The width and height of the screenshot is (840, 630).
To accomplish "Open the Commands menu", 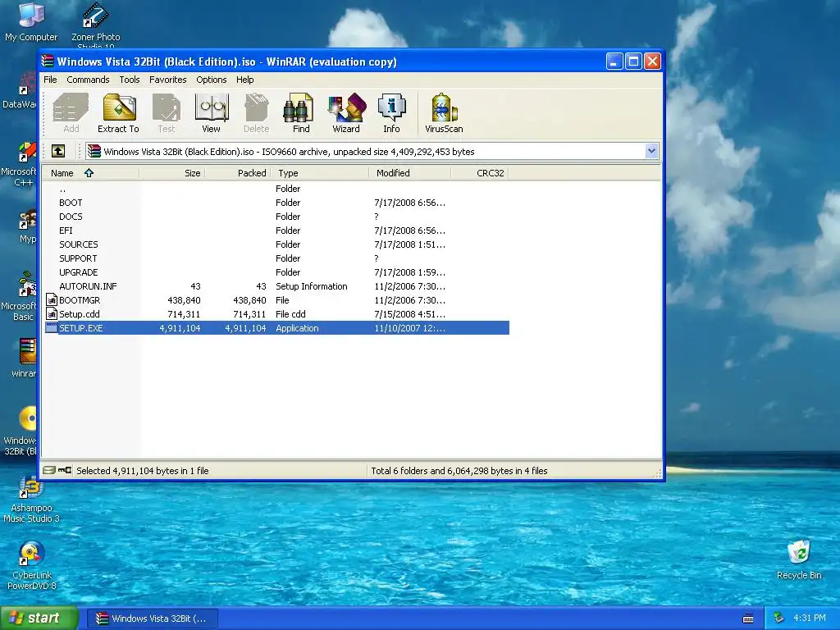I will [x=88, y=80].
